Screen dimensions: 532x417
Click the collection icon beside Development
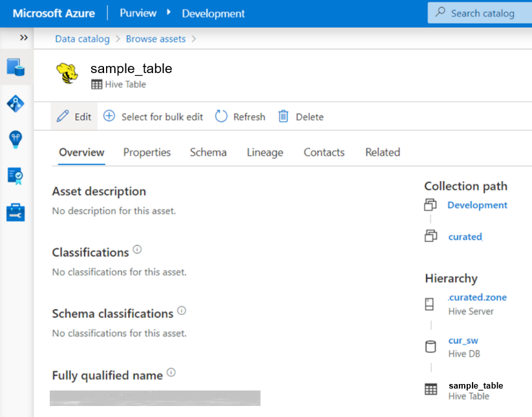[431, 205]
